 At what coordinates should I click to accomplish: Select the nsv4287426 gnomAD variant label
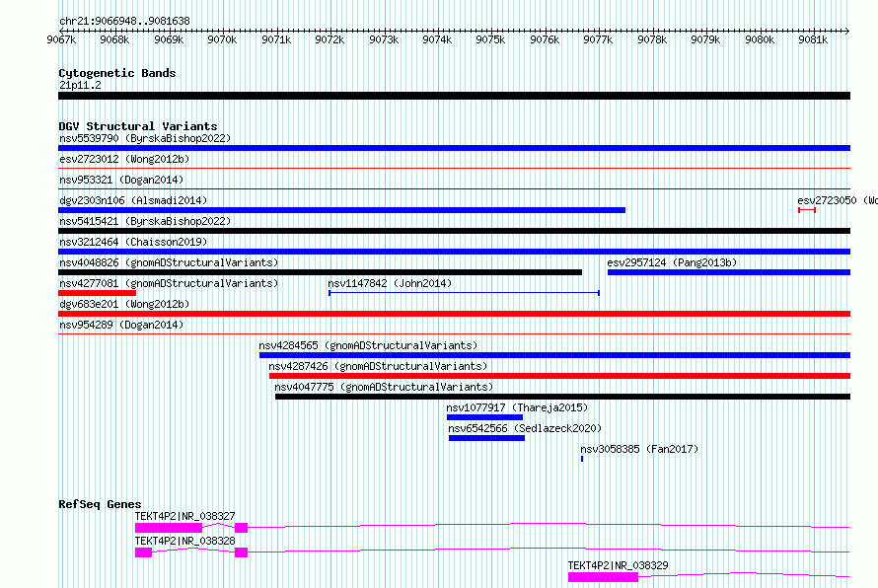[x=378, y=366]
